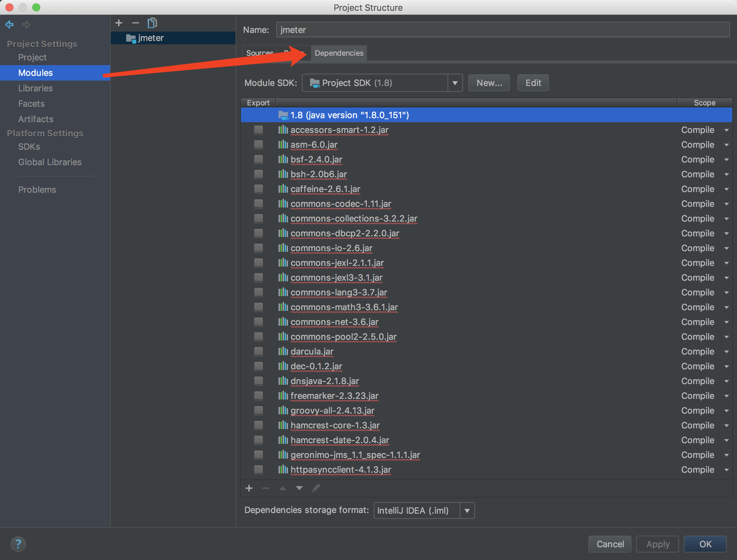Toggle export checkbox for commons-lang3-3.7.jar
This screenshot has width=737, height=560.
tap(258, 292)
